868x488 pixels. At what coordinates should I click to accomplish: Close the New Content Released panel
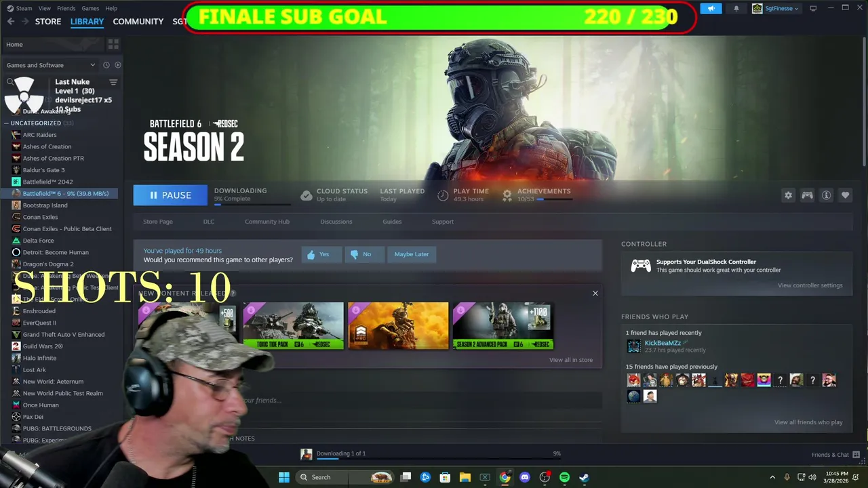pyautogui.click(x=595, y=293)
